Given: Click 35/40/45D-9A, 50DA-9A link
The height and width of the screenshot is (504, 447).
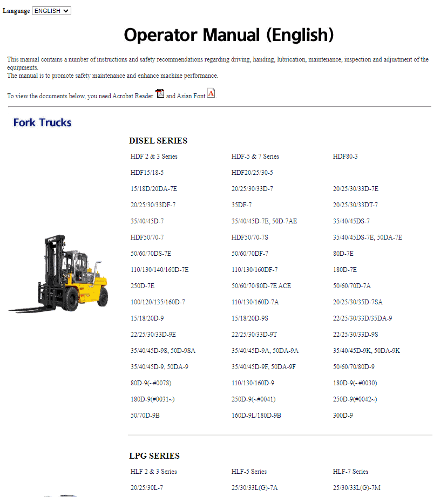Looking at the screenshot, I should click(265, 351).
